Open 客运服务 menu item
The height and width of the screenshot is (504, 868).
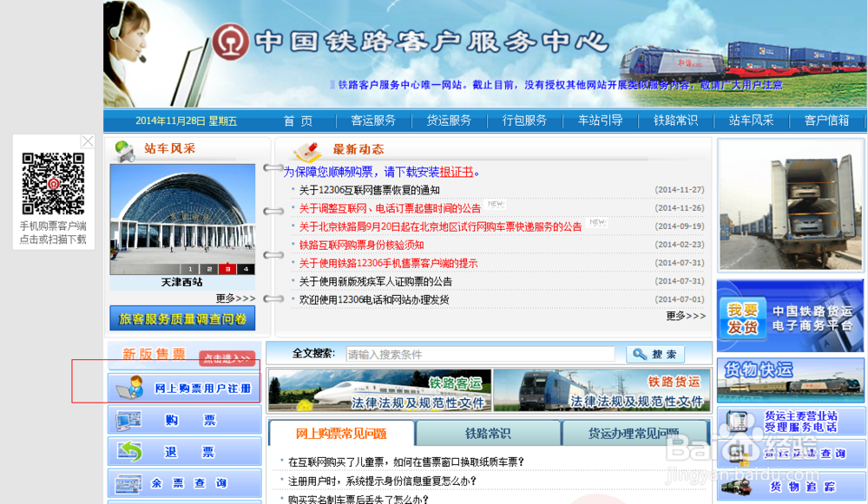tap(373, 121)
